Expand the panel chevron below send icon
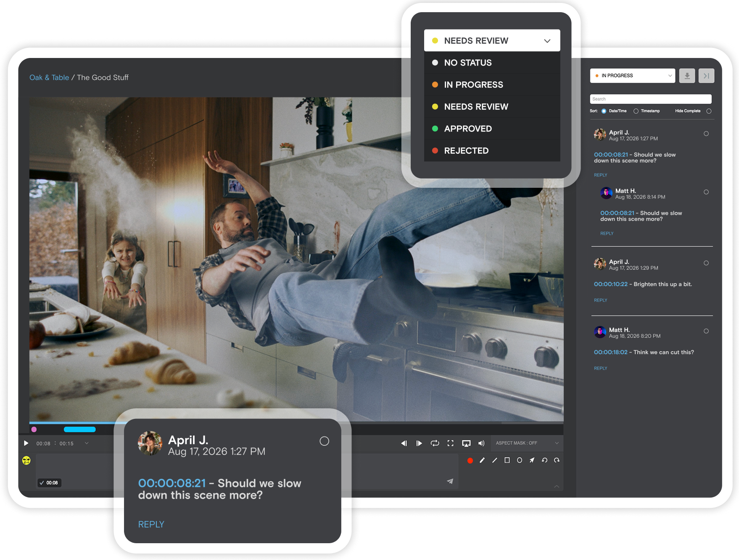739x560 pixels. [557, 486]
